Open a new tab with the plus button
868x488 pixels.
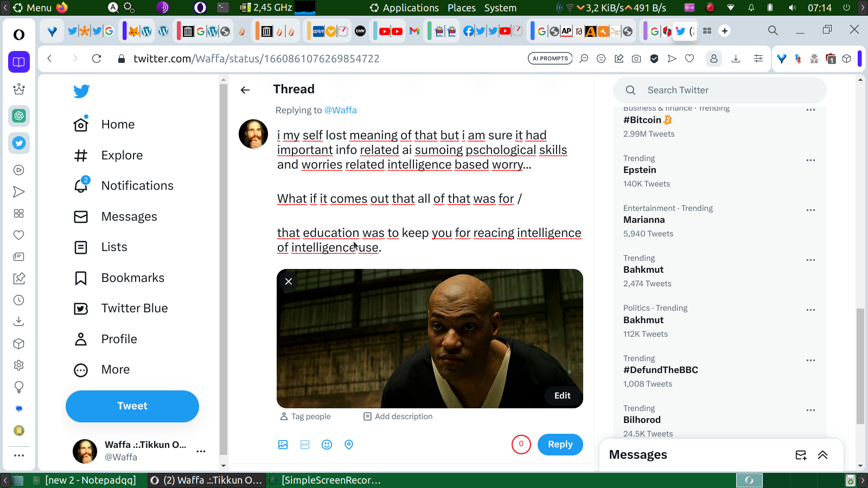tap(725, 31)
